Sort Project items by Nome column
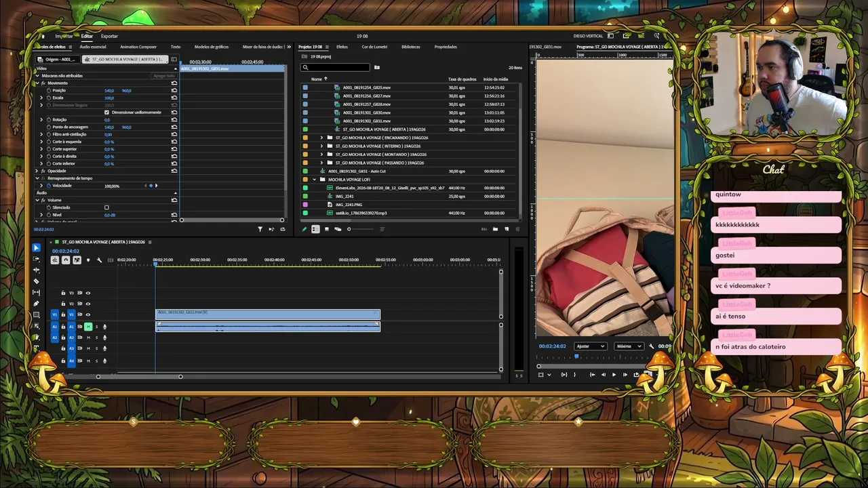Viewport: 868px width, 488px height. (x=317, y=79)
